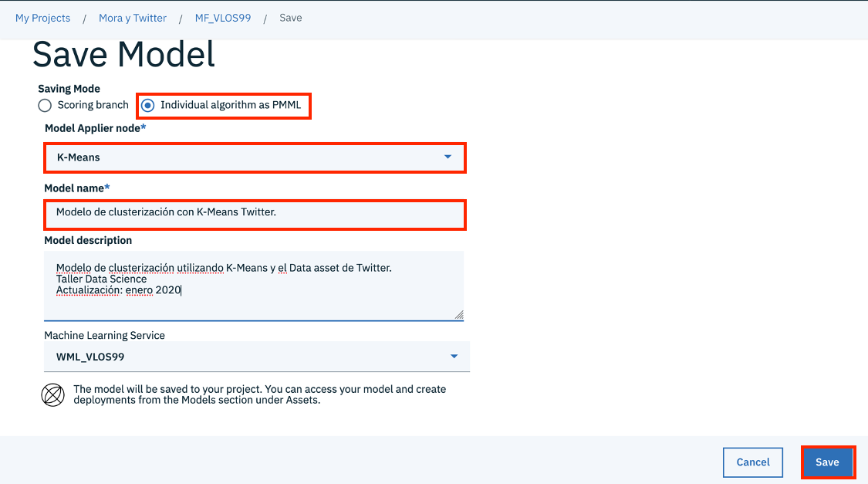
Task: Open the Machine Learning Service dropdown
Action: pos(257,357)
